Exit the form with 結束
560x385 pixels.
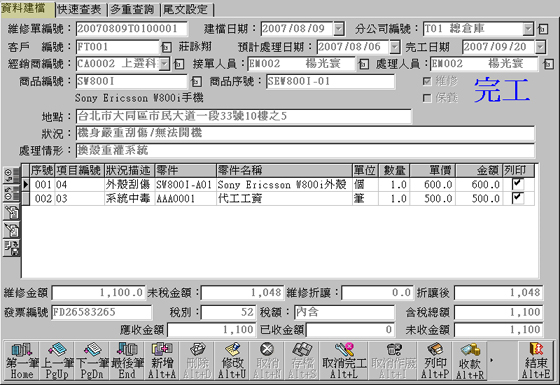pos(536,361)
